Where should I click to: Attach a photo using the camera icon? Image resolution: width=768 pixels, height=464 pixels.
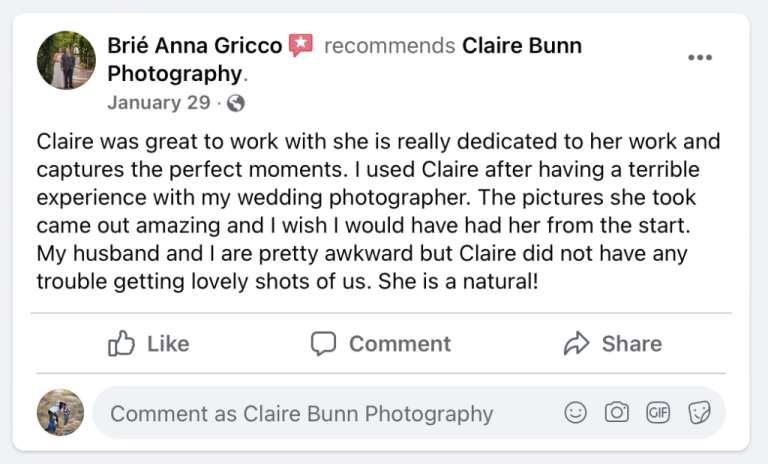coord(617,412)
